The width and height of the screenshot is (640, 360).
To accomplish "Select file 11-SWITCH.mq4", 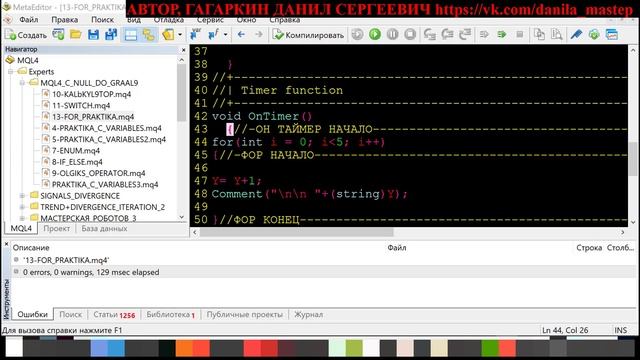I will point(81,105).
